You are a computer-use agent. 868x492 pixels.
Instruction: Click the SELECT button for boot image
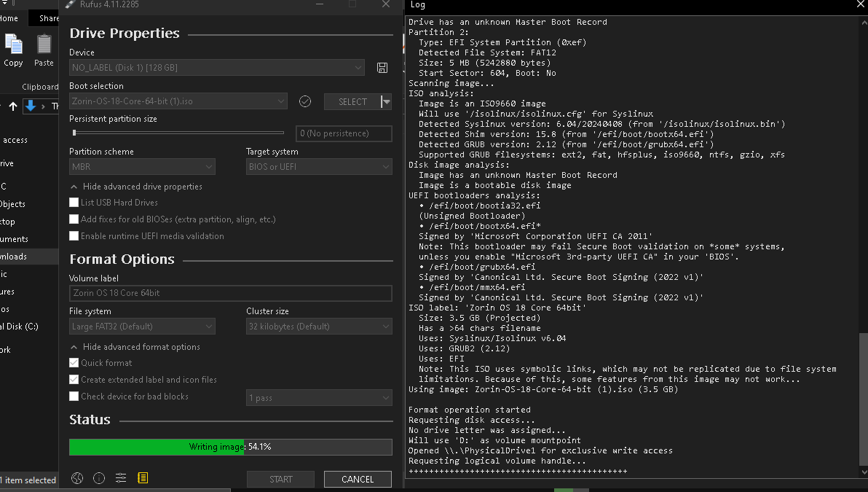tap(352, 102)
